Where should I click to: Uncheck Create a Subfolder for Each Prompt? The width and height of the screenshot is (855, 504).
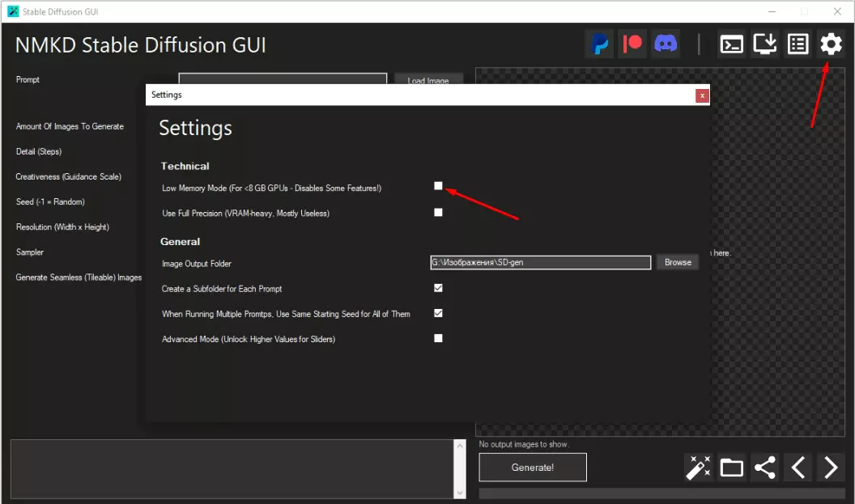[438, 288]
